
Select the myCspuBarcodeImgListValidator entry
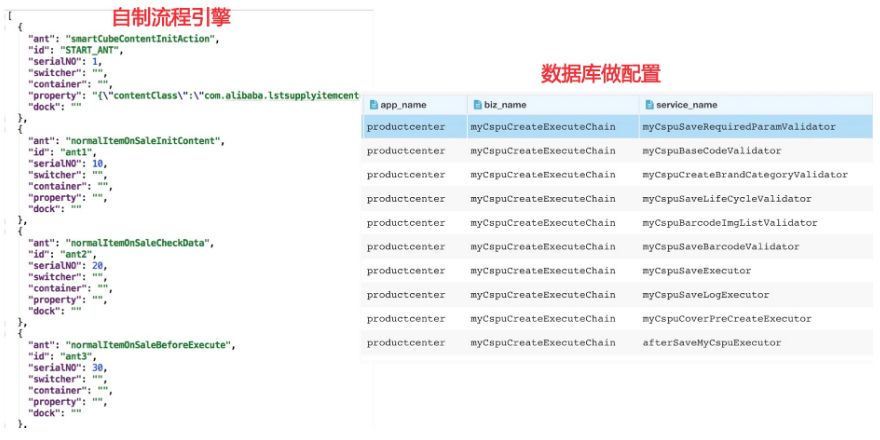tap(730, 223)
